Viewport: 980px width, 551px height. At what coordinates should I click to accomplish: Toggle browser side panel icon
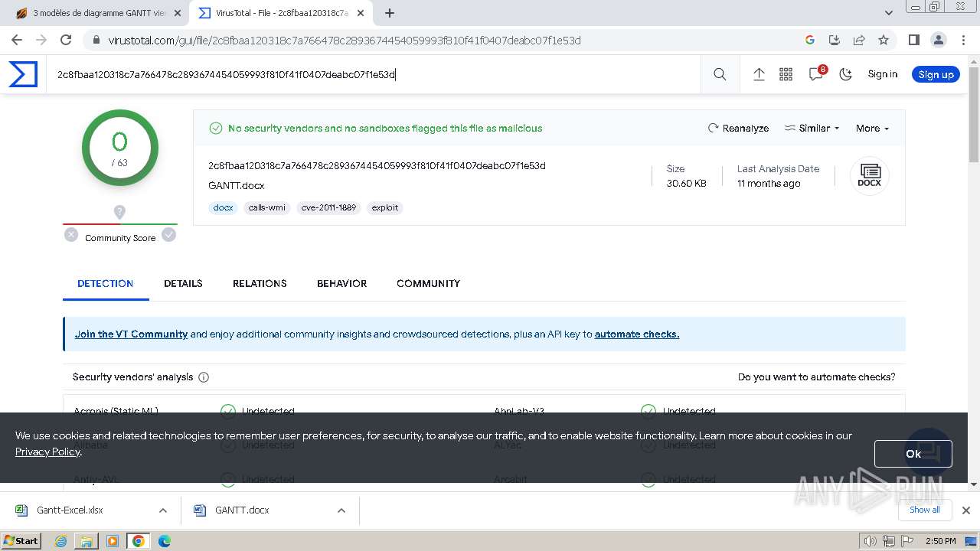(x=913, y=40)
